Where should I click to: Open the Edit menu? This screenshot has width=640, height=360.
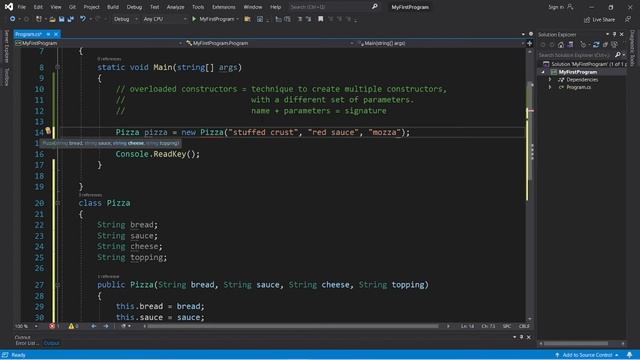coord(38,7)
